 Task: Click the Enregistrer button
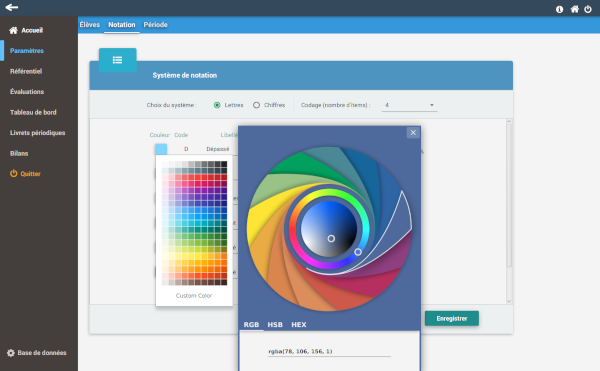point(452,318)
